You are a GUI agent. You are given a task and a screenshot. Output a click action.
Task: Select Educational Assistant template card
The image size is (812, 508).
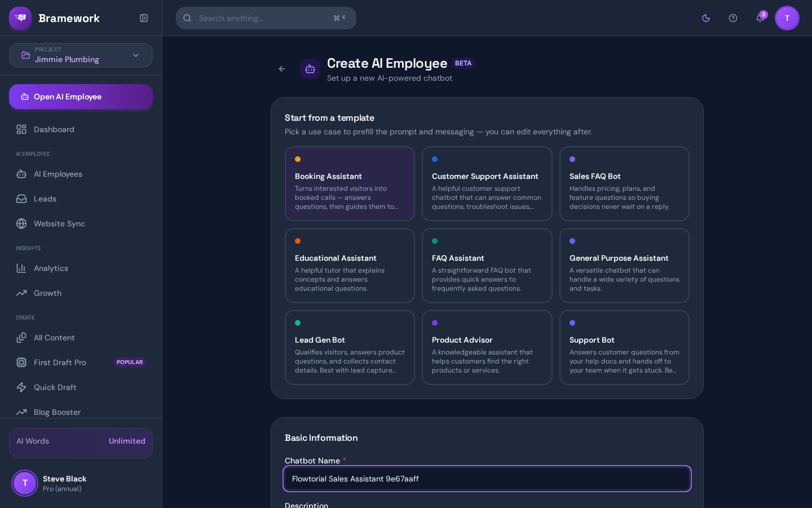(350, 265)
